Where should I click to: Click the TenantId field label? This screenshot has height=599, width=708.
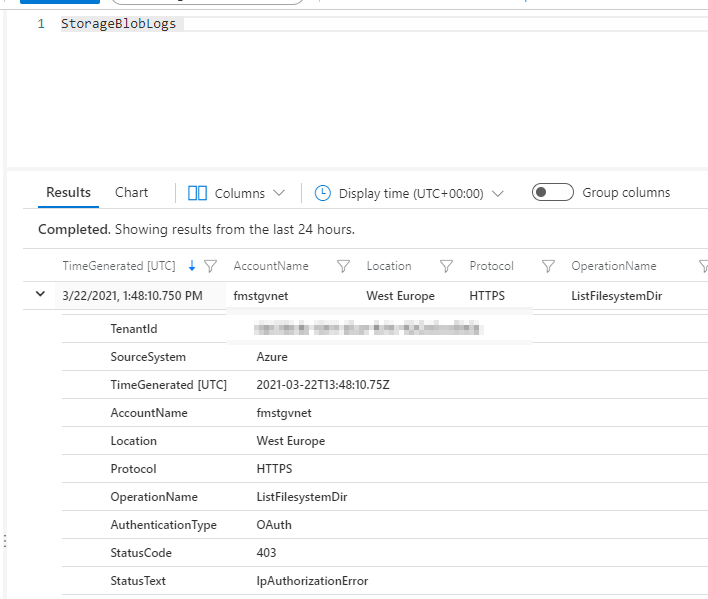(134, 329)
